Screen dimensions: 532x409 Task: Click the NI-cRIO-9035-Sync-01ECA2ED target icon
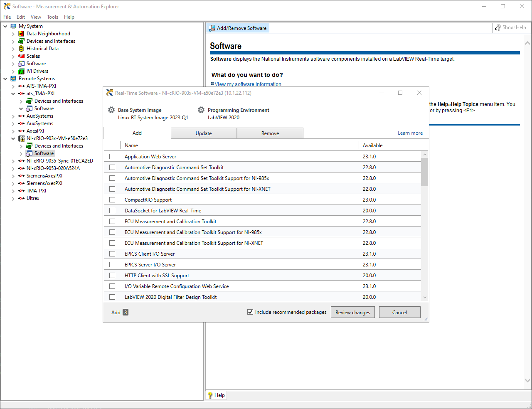pos(21,161)
